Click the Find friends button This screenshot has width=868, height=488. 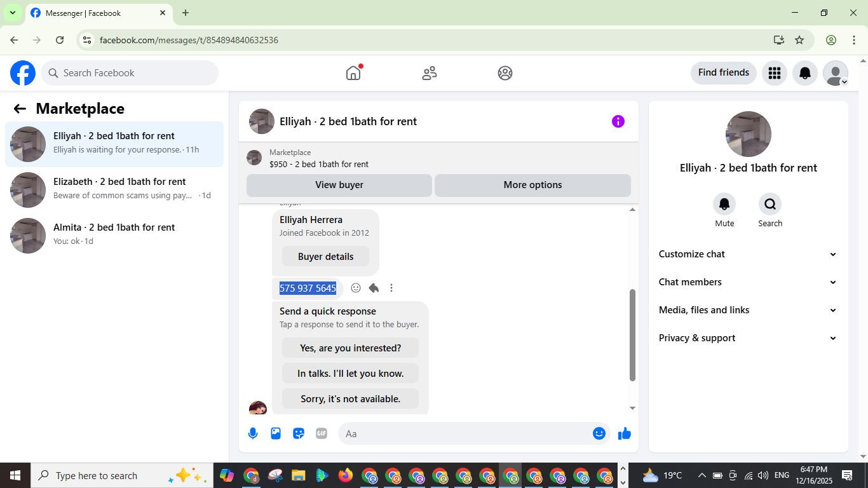pos(724,73)
